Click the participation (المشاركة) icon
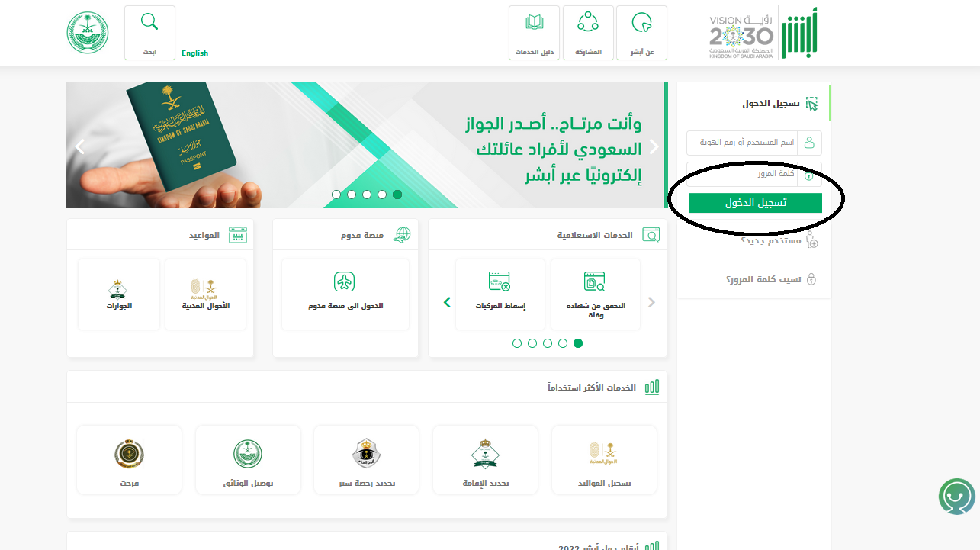This screenshot has width=980, height=550. tap(588, 23)
